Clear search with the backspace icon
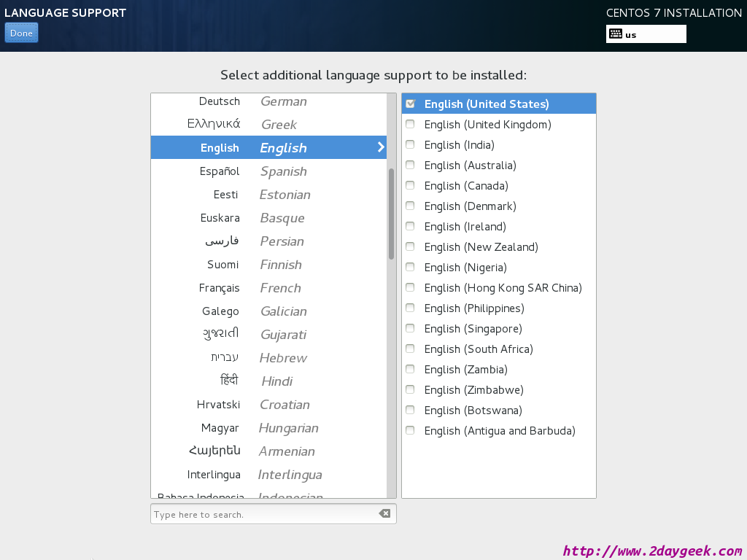 point(384,513)
